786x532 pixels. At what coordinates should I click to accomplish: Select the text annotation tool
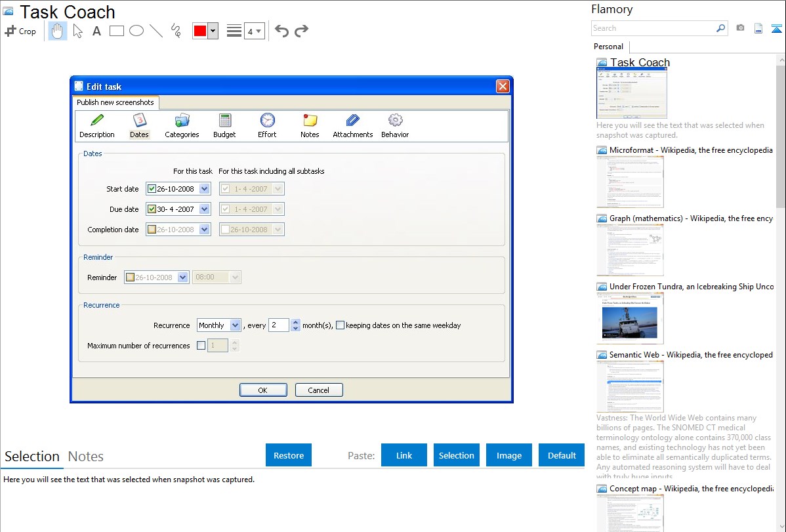click(96, 31)
